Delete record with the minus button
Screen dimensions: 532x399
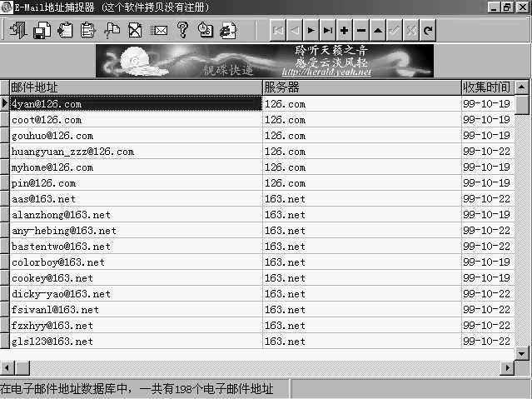pyautogui.click(x=360, y=30)
